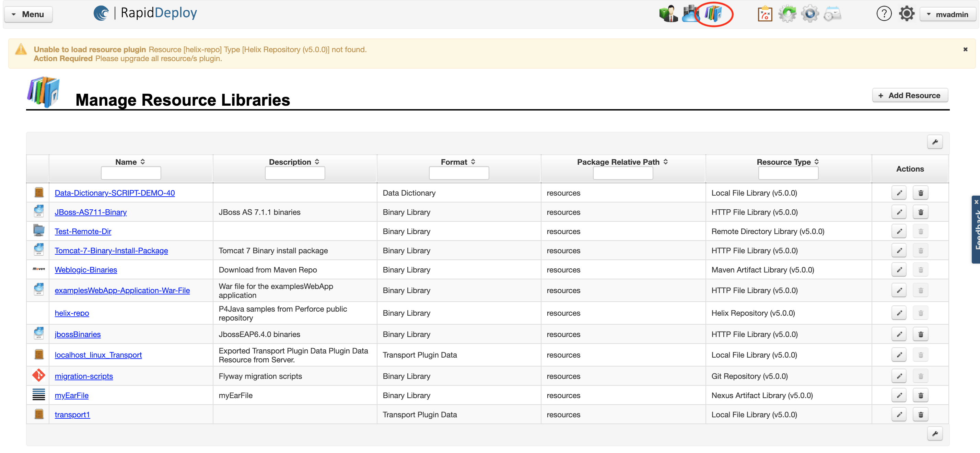Image resolution: width=980 pixels, height=453 pixels.
Task: Open migration-scripts resource link
Action: pos(84,376)
